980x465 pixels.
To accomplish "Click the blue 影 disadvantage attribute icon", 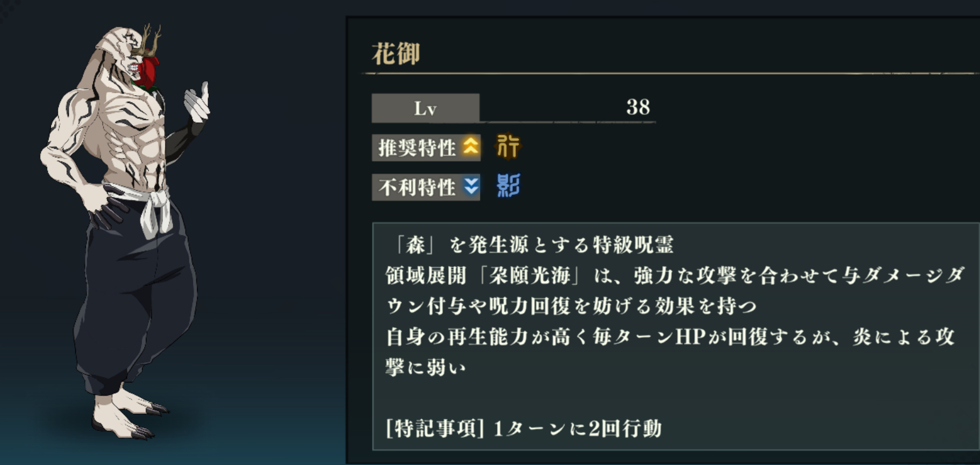I will point(508,186).
